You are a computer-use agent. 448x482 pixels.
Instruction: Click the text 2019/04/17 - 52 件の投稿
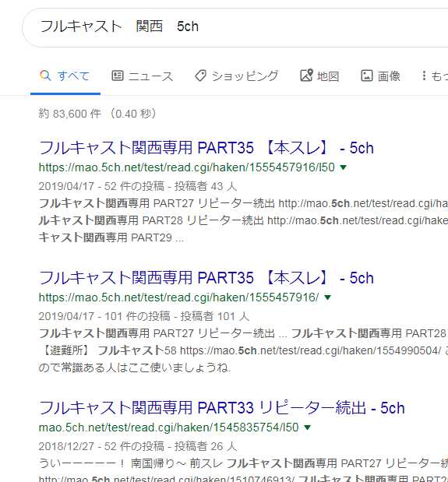point(101,186)
